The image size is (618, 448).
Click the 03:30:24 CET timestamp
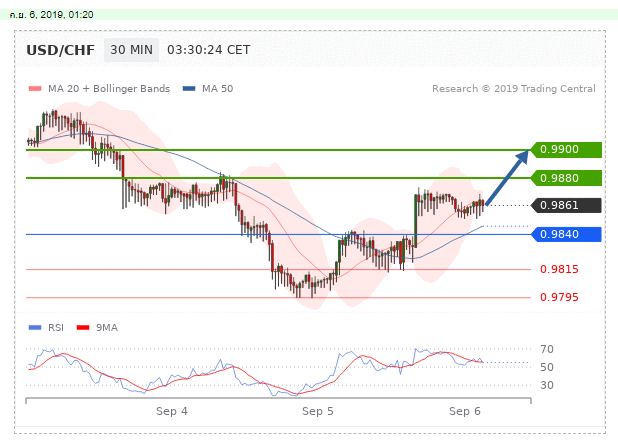[x=208, y=50]
